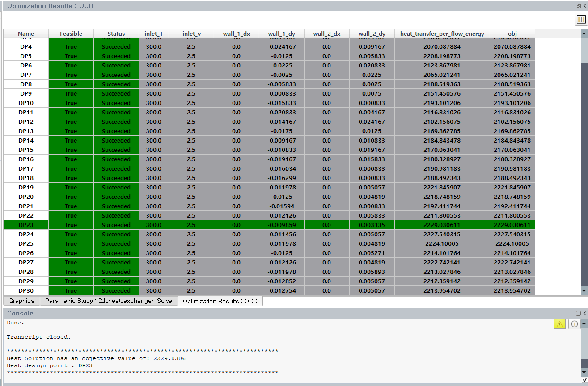The height and width of the screenshot is (386, 588).
Task: Click the wall_1_dy column header
Action: 282,34
